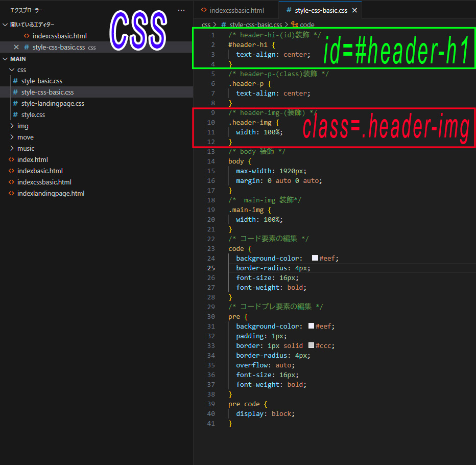
Task: Close the style-css-basic.css editor tab
Action: pos(354,10)
